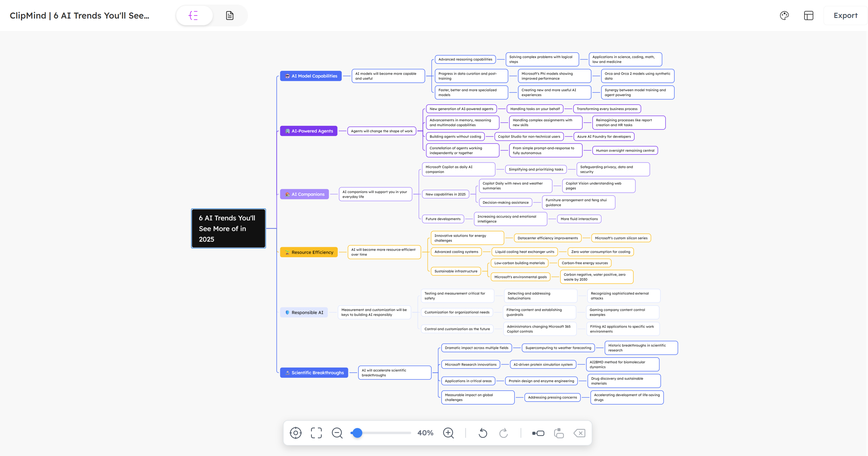This screenshot has height=456, width=868.
Task: Select the AI Model Capabilities branch node
Action: (311, 76)
